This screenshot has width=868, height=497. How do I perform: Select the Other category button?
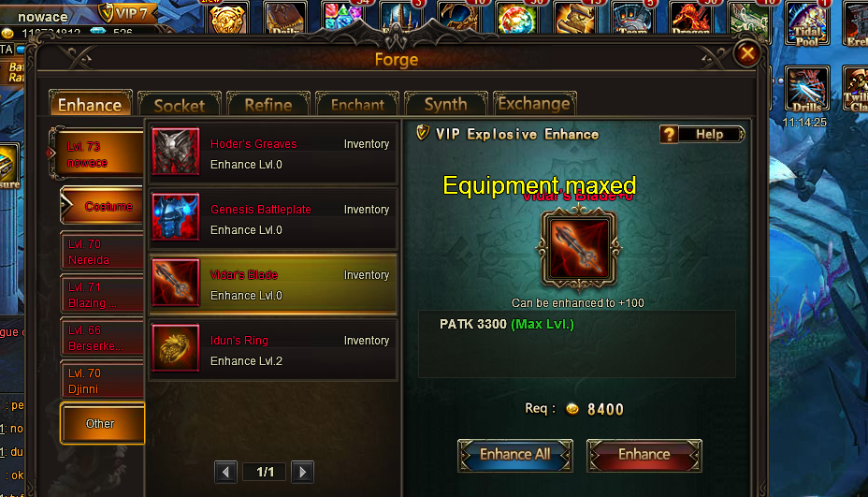coord(102,424)
